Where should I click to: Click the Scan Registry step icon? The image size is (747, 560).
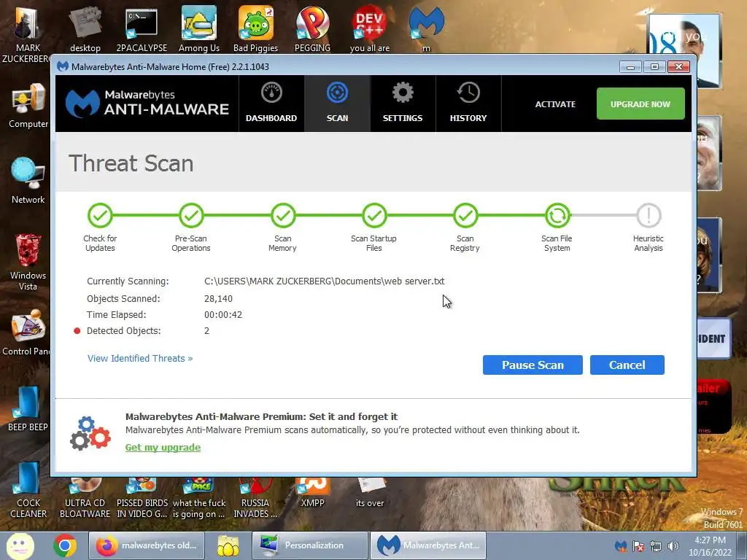pos(465,216)
